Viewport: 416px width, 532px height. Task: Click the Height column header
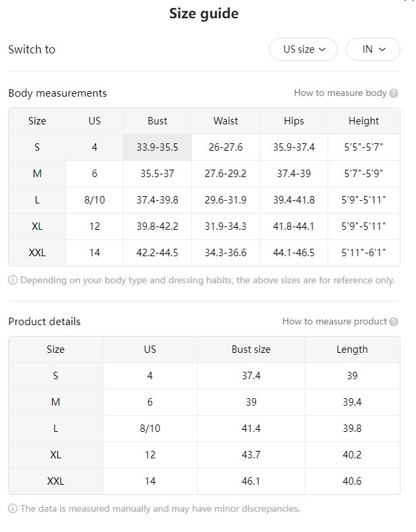point(364,121)
